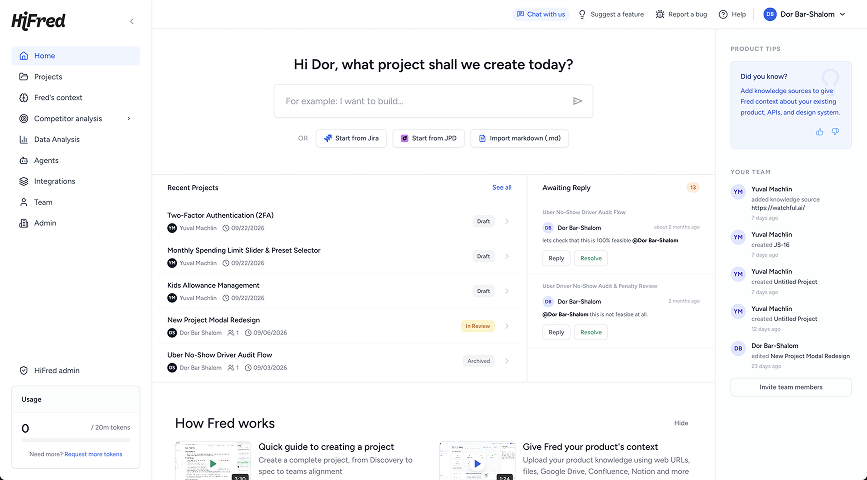
Task: Click thumbs down on product tip
Action: (835, 132)
